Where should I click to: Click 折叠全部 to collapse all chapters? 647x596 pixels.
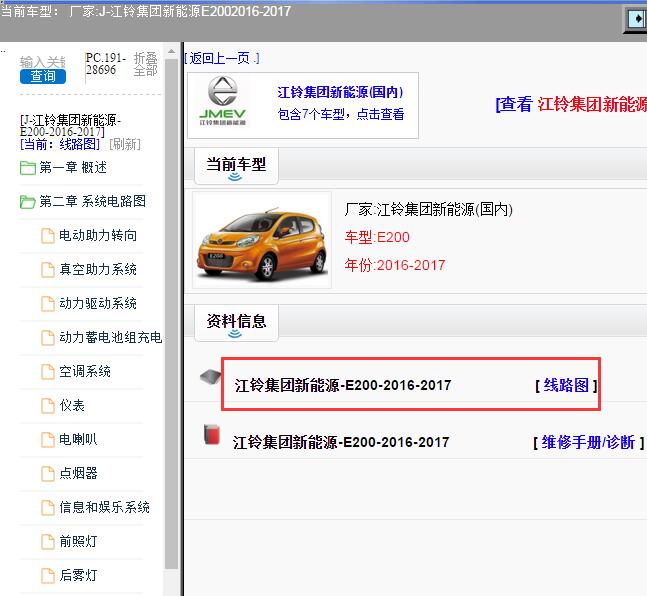[x=146, y=64]
